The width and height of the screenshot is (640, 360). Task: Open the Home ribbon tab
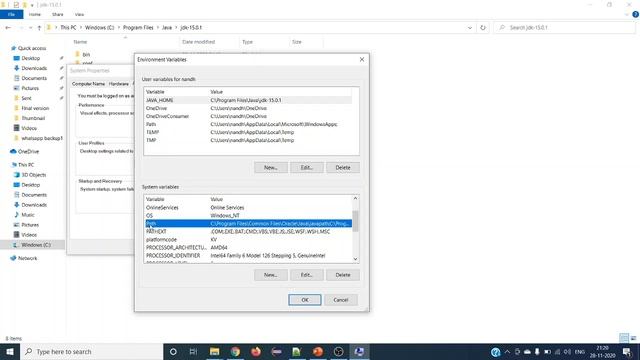(x=35, y=14)
